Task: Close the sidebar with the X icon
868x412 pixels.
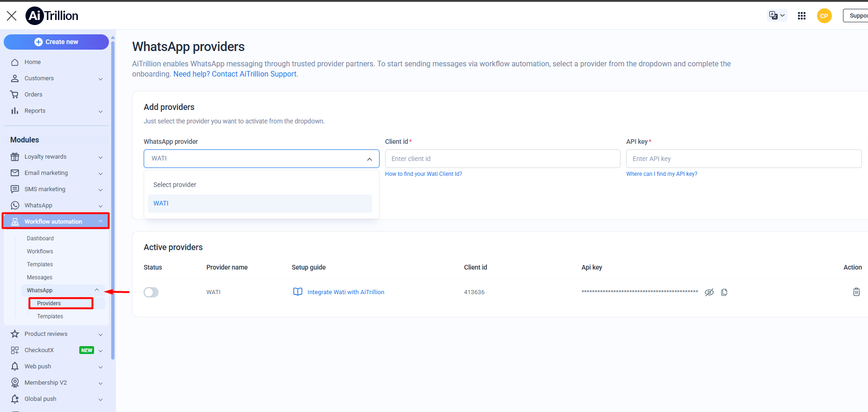Action: pyautogui.click(x=12, y=16)
